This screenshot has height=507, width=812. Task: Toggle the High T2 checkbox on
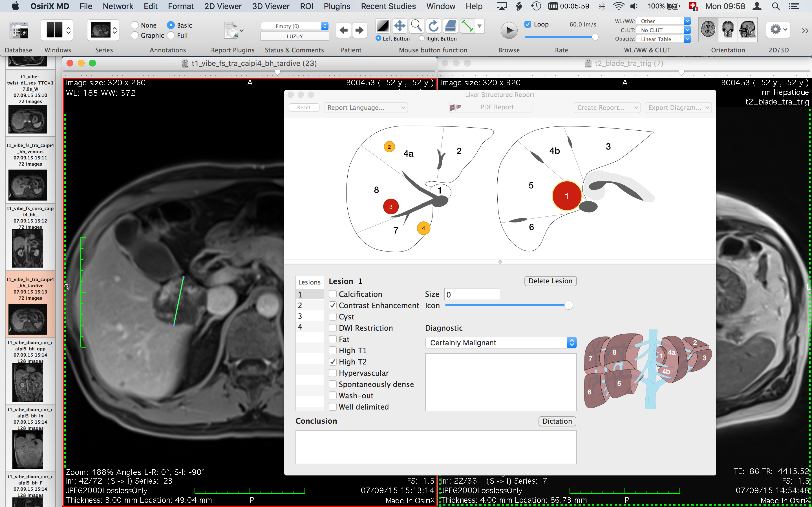pyautogui.click(x=332, y=362)
